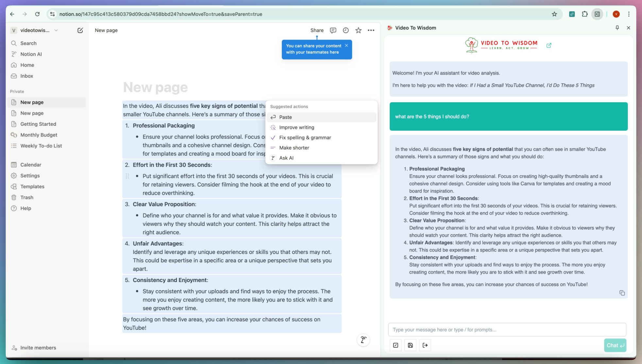The image size is (642, 364).
Task: Open the Chrome three-dot menu
Action: tap(629, 14)
